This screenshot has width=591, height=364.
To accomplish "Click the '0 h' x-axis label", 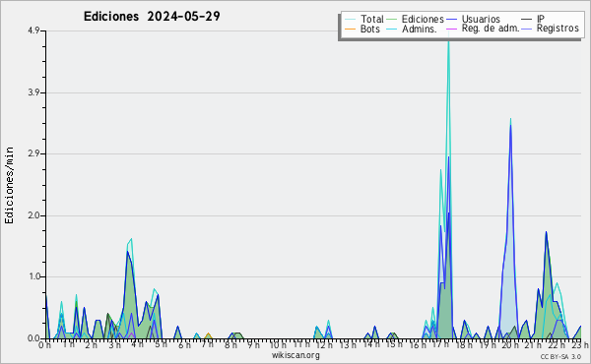I will click(x=44, y=345).
